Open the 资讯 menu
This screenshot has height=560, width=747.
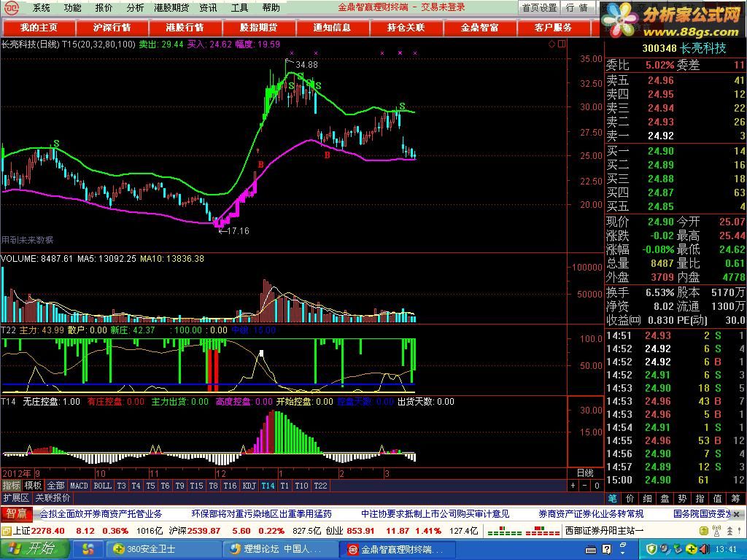[208, 7]
